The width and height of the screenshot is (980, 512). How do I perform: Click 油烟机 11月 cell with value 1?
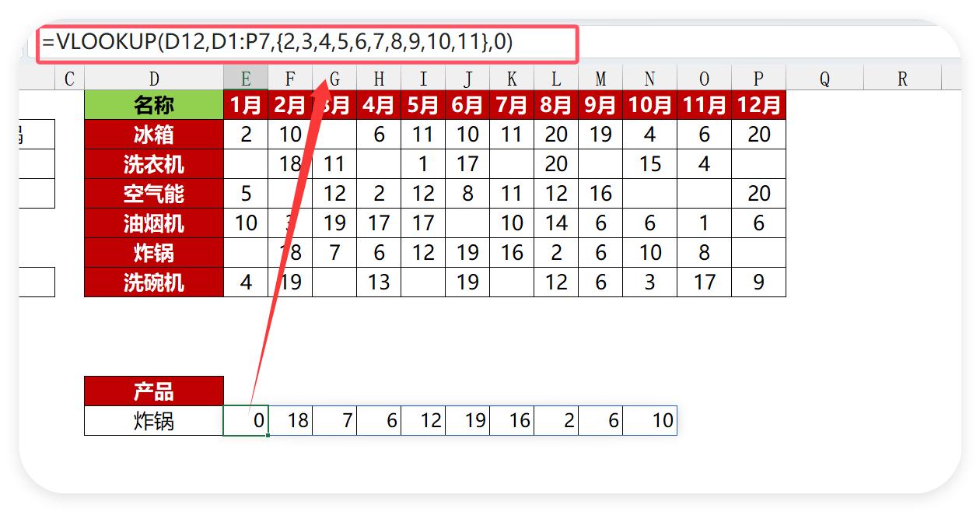705,223
